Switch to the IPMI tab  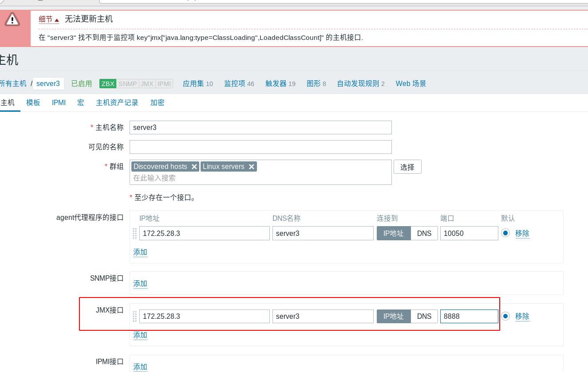tap(59, 102)
